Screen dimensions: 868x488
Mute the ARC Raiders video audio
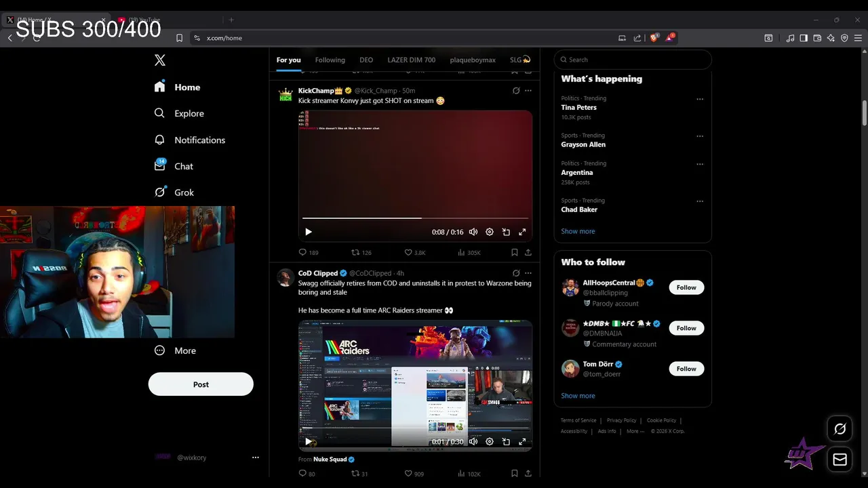(473, 441)
